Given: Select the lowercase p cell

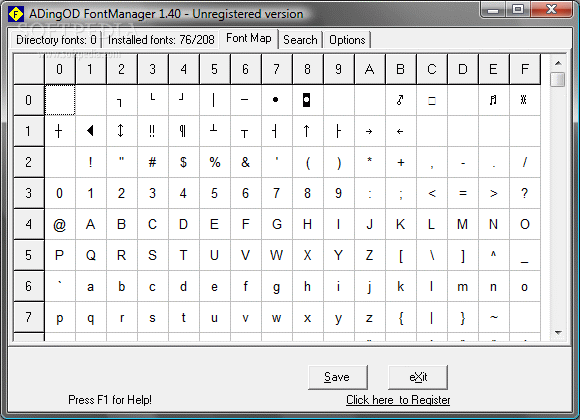Looking at the screenshot, I should 60,317.
